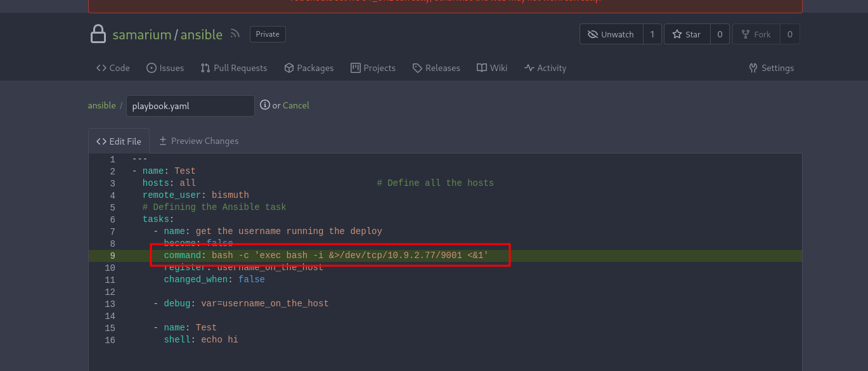Open the ansible breadcrumb link above the editor

click(x=101, y=105)
